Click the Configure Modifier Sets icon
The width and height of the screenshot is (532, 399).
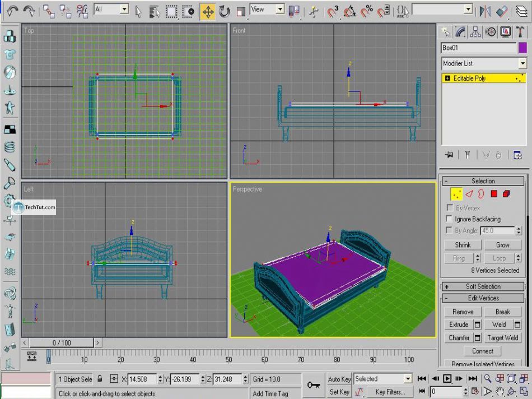517,155
